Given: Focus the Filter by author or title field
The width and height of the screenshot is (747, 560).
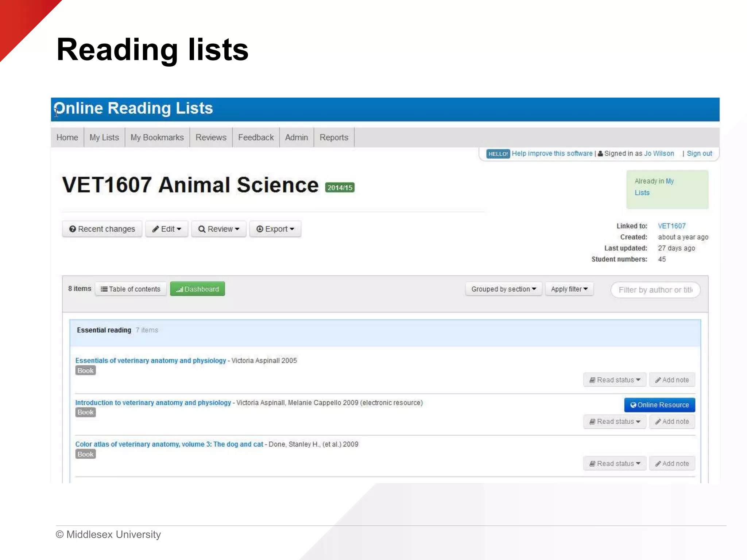Looking at the screenshot, I should click(x=655, y=290).
